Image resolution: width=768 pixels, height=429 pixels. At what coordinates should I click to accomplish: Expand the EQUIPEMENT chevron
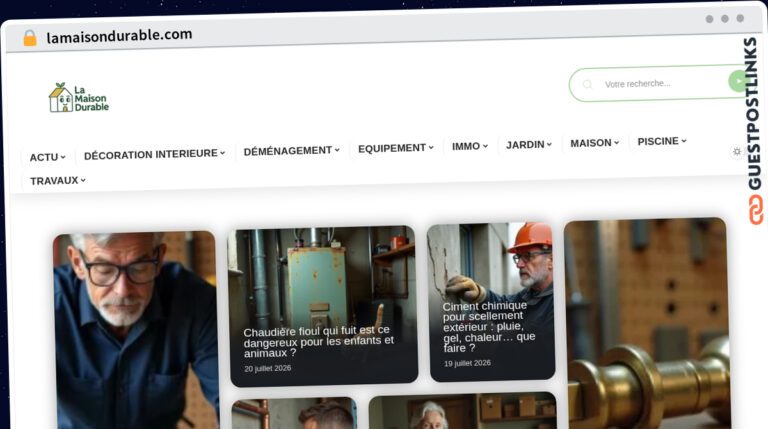tap(431, 147)
